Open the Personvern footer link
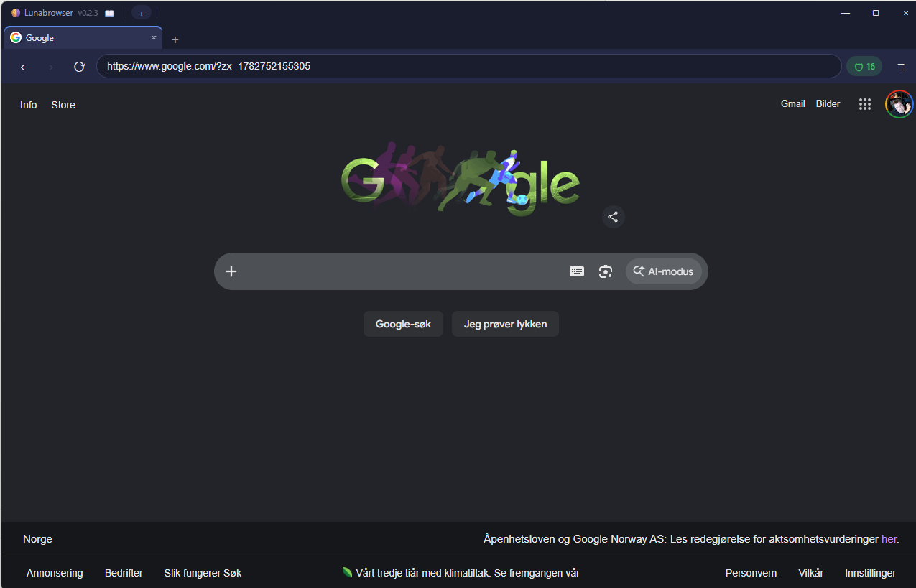Screen dimensions: 916x588 [x=751, y=573]
